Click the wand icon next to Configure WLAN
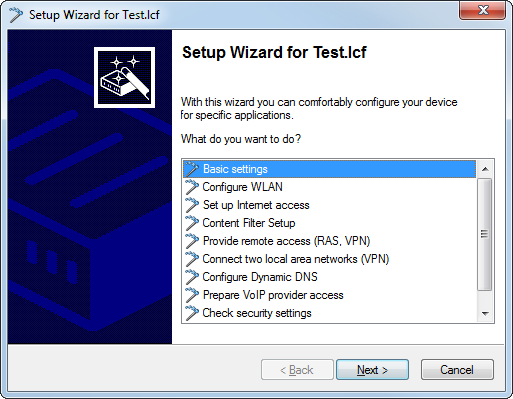This screenshot has width=513, height=399. (x=192, y=187)
